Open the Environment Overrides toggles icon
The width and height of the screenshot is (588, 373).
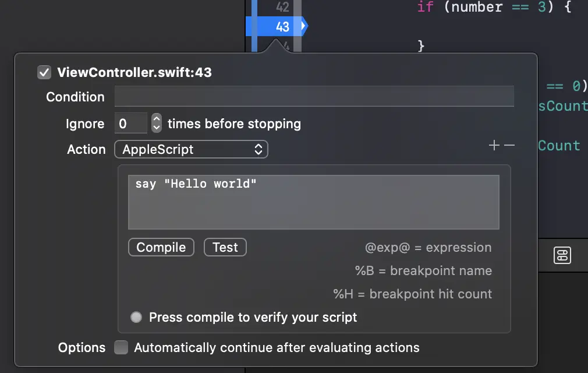(x=562, y=255)
